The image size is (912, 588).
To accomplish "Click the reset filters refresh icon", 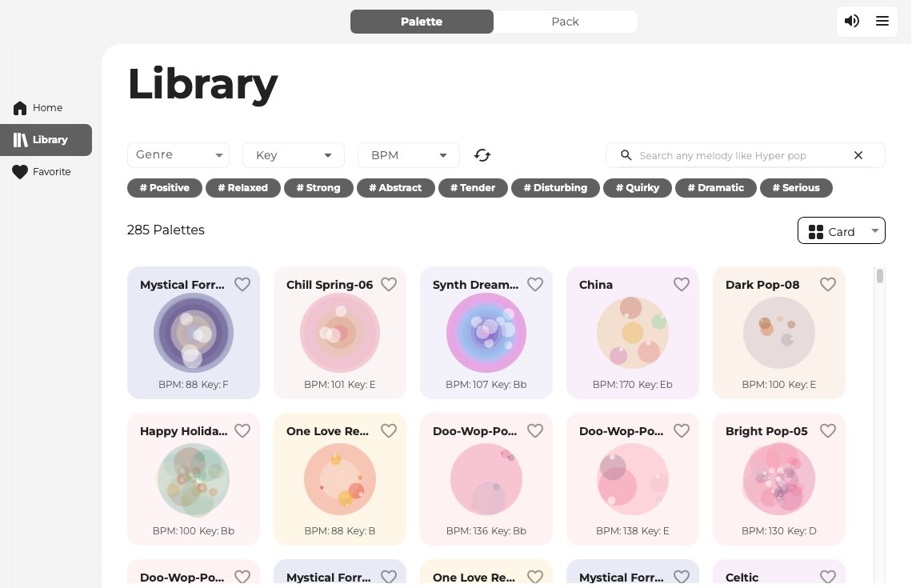I will 482,155.
